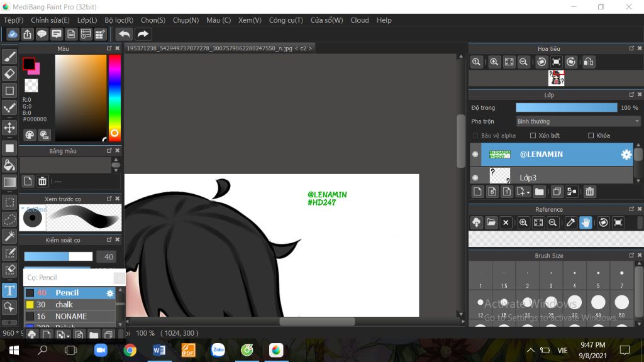Select the Bucket fill tool
The height and width of the screenshot is (362, 644).
click(x=10, y=165)
